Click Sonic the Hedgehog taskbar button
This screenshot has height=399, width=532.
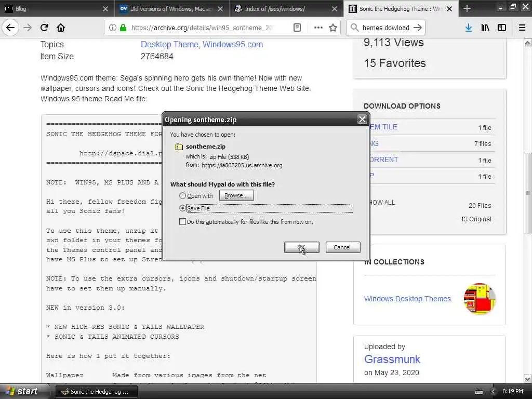coord(96,392)
